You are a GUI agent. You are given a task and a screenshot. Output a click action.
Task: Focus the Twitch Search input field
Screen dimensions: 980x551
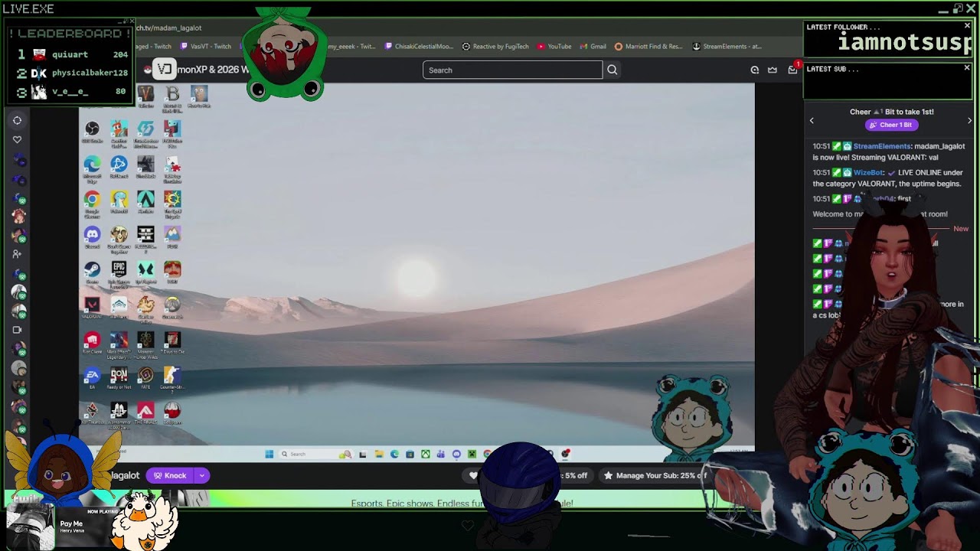512,70
